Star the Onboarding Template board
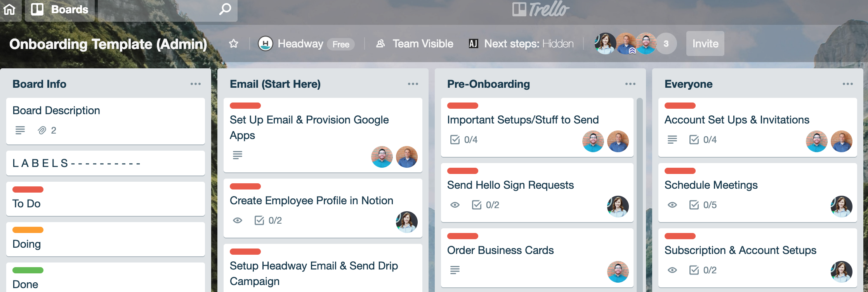The width and height of the screenshot is (868, 292). click(x=234, y=43)
